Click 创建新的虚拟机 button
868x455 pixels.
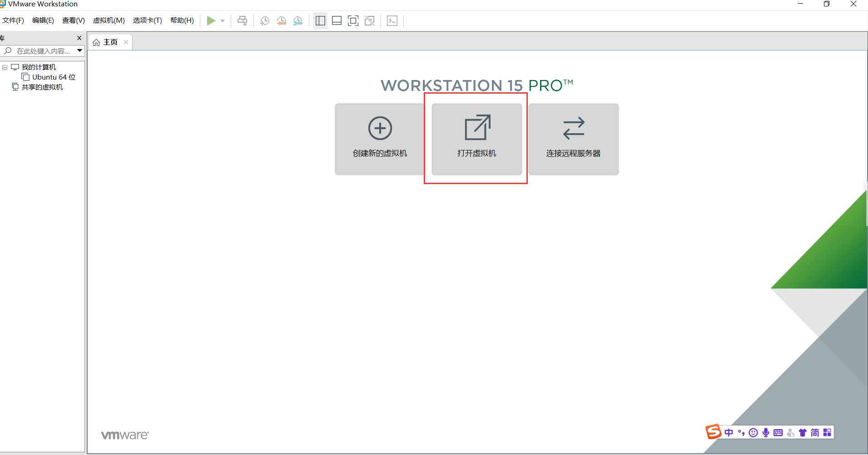(380, 139)
